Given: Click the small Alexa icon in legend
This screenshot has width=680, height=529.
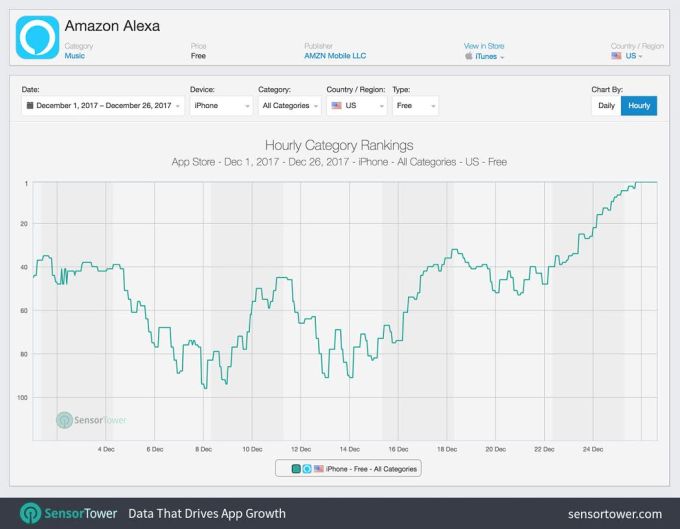Looking at the screenshot, I should click(306, 468).
